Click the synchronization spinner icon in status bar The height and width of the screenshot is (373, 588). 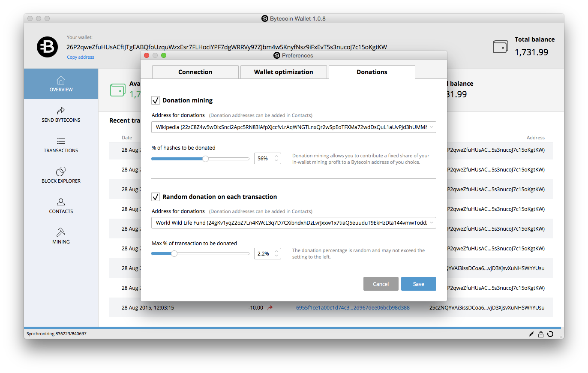click(x=550, y=334)
